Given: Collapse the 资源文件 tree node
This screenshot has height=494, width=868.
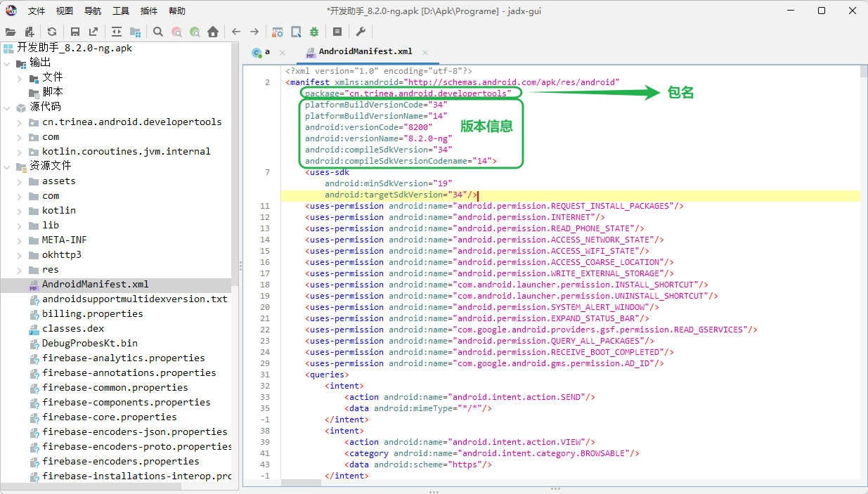Looking at the screenshot, I should coord(7,166).
